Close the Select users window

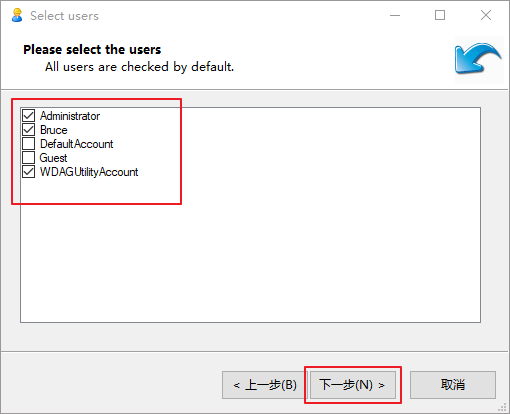coord(486,15)
